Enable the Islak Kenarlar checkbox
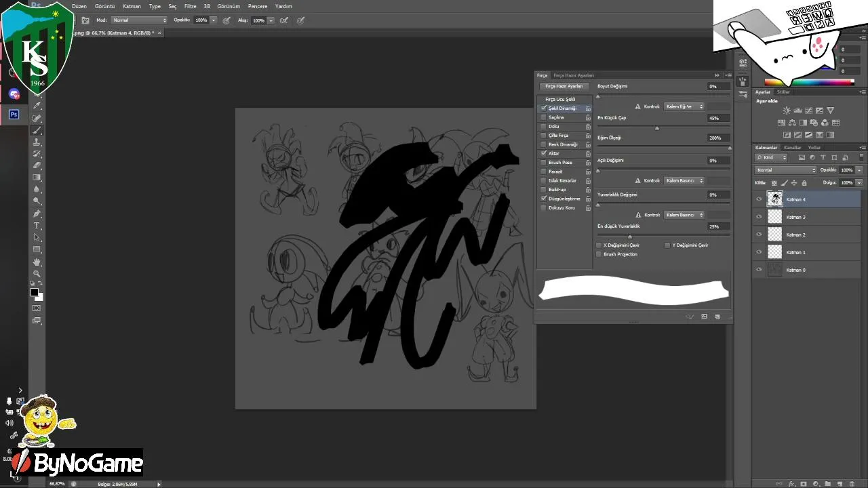The image size is (868, 488). [x=544, y=181]
